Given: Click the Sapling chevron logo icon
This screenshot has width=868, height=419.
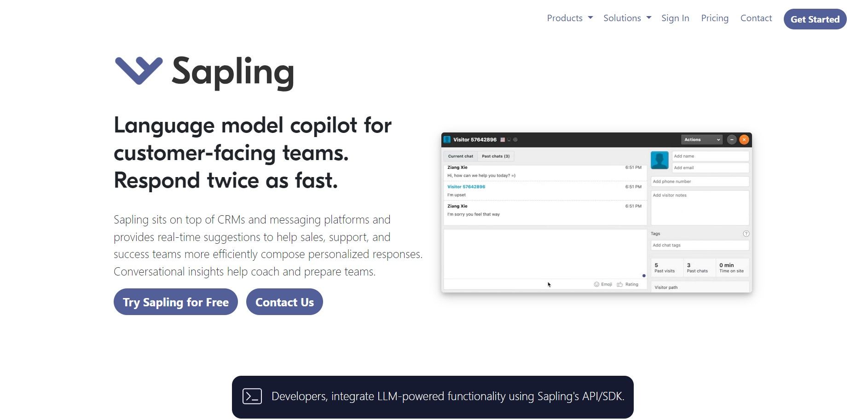Looking at the screenshot, I should pyautogui.click(x=139, y=71).
